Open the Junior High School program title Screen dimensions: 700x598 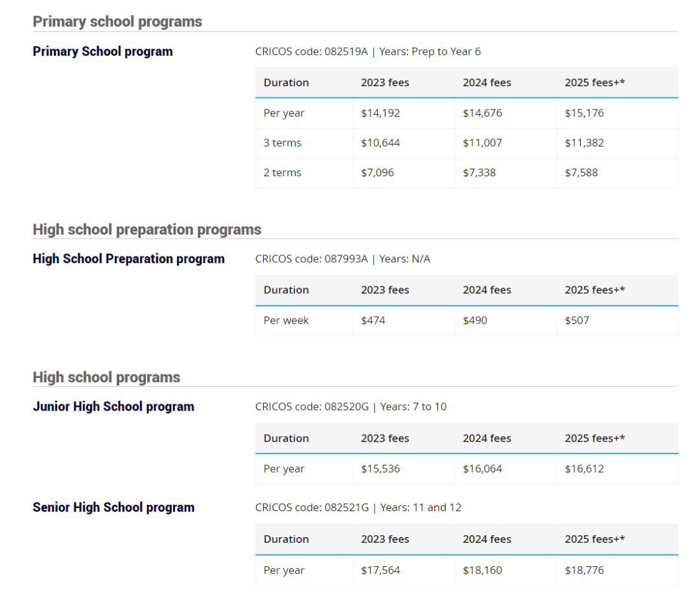click(x=113, y=406)
